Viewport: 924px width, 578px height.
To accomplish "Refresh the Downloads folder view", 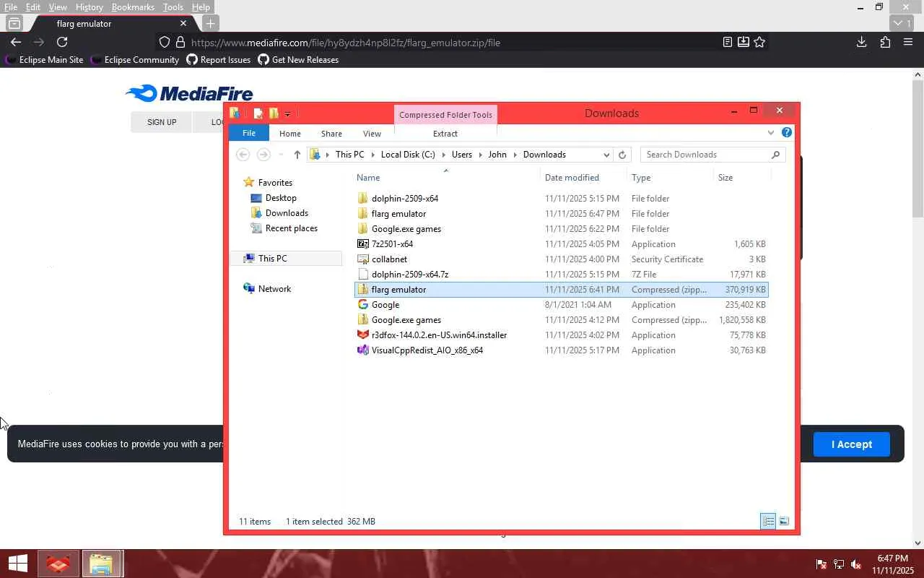I will point(622,155).
